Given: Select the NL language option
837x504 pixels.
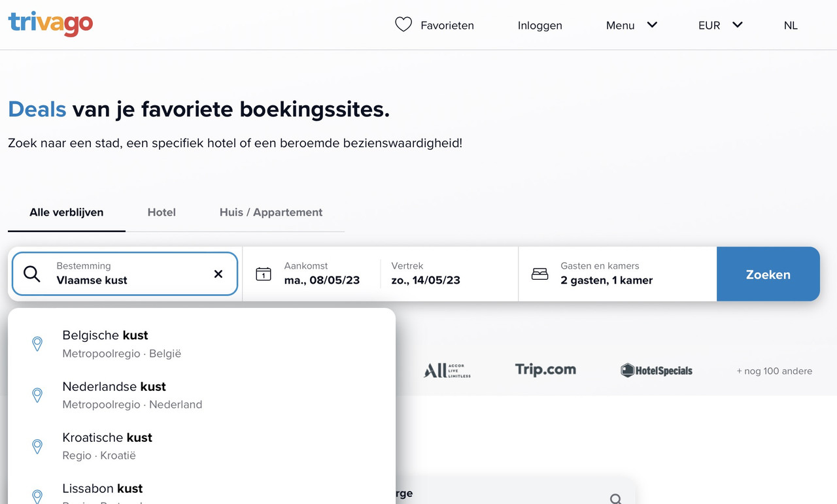Looking at the screenshot, I should [x=791, y=25].
